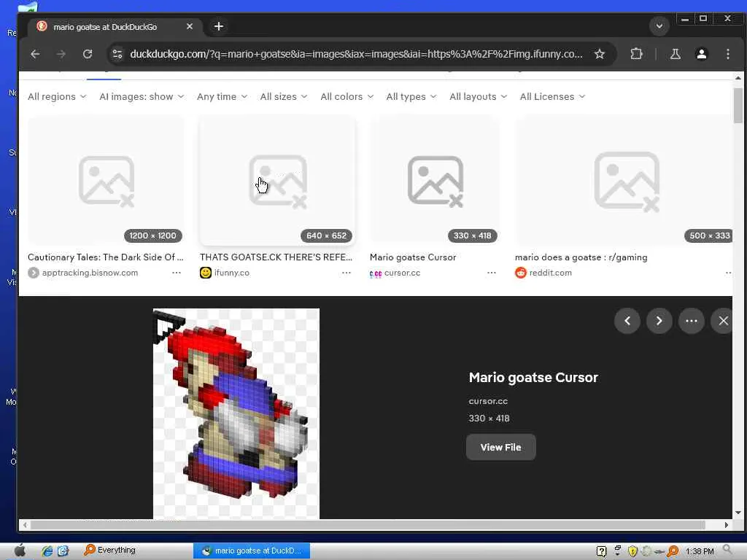Viewport: 747px width, 560px height.
Task: Open more options for cursor.cc result
Action: tap(492, 273)
